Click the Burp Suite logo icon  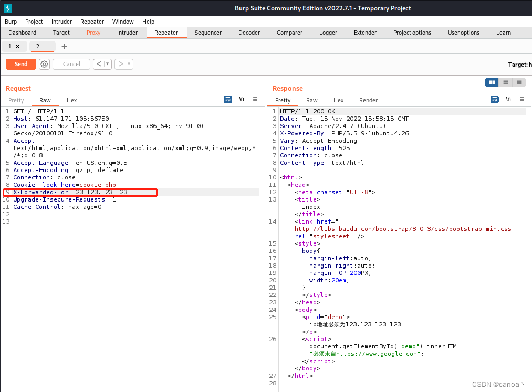(x=7, y=8)
